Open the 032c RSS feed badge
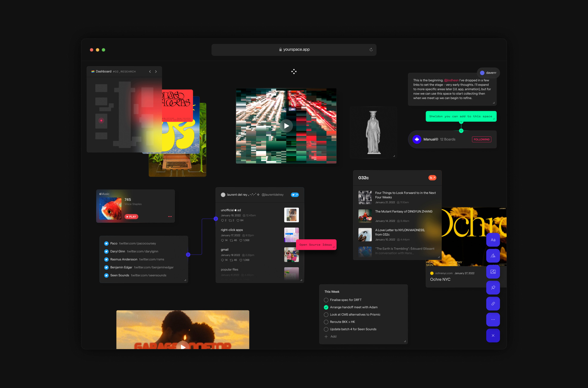588x388 pixels. coord(432,178)
